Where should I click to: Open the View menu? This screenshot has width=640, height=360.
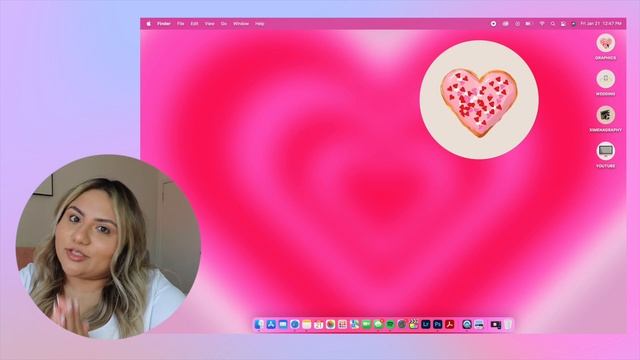[209, 24]
